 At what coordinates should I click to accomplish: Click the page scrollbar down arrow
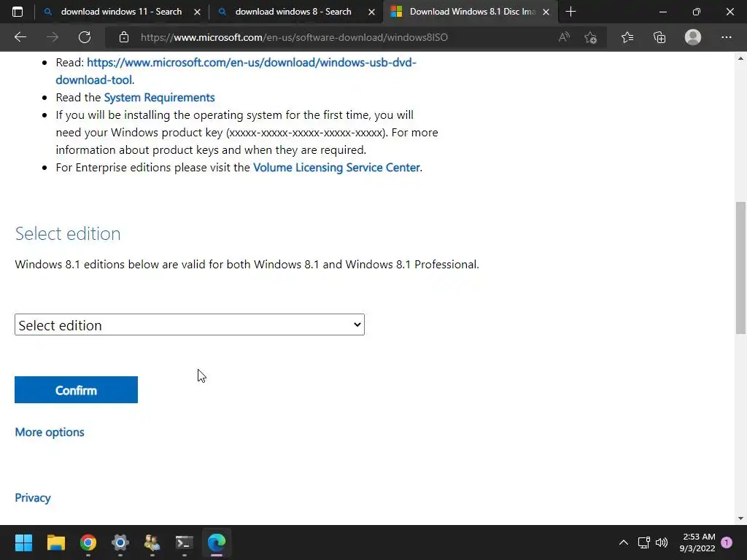(740, 518)
